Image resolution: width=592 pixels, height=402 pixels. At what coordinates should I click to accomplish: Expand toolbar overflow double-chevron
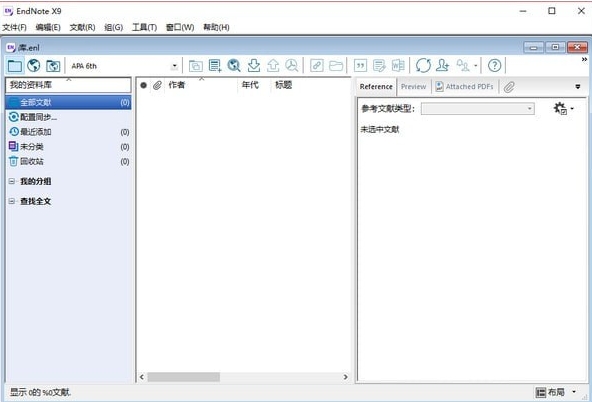pyautogui.click(x=584, y=60)
